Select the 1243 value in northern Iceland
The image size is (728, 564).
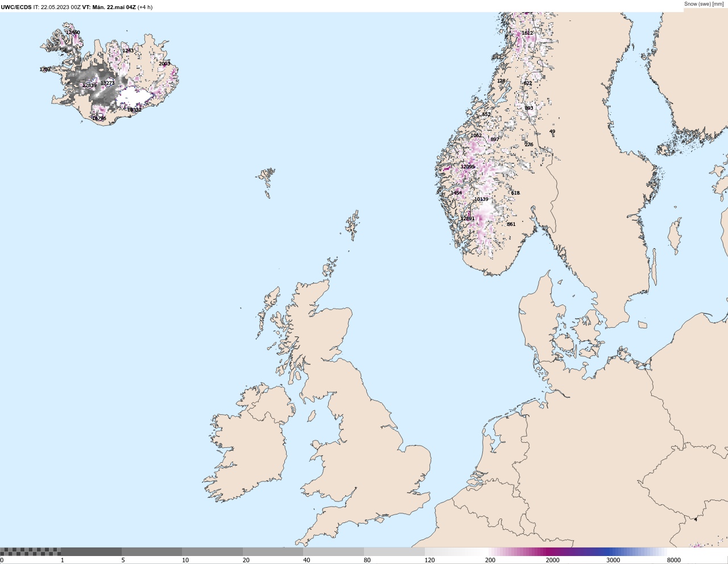click(129, 51)
